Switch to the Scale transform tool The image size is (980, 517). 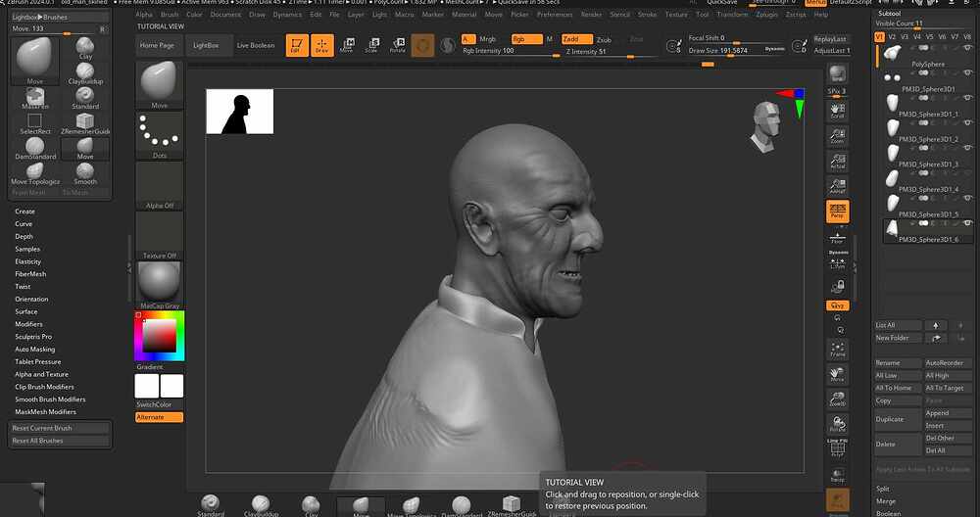point(371,45)
